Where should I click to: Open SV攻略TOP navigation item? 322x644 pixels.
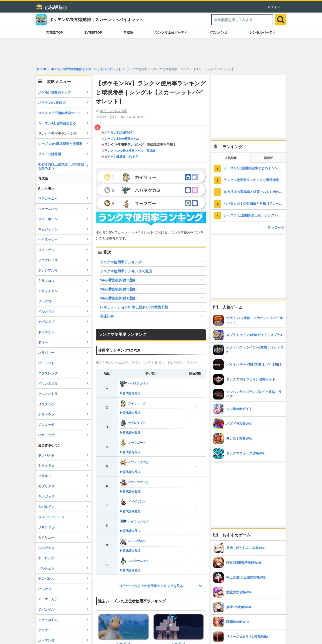(93, 32)
